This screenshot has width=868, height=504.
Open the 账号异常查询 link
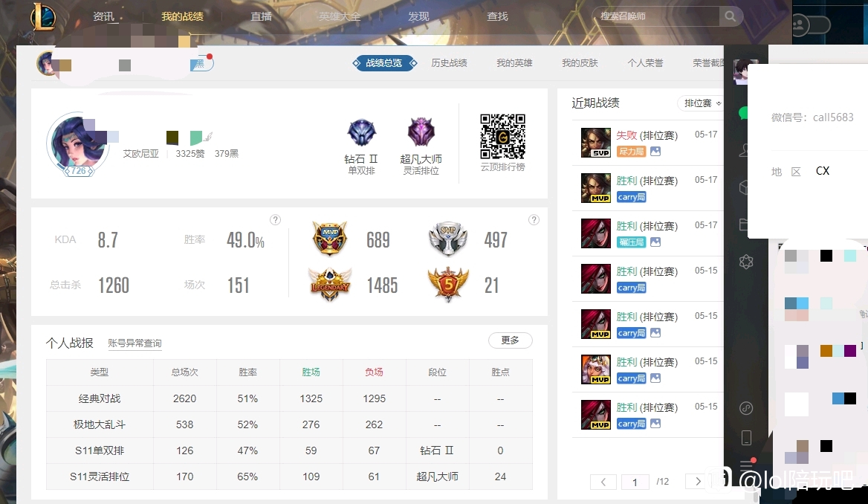pos(135,343)
